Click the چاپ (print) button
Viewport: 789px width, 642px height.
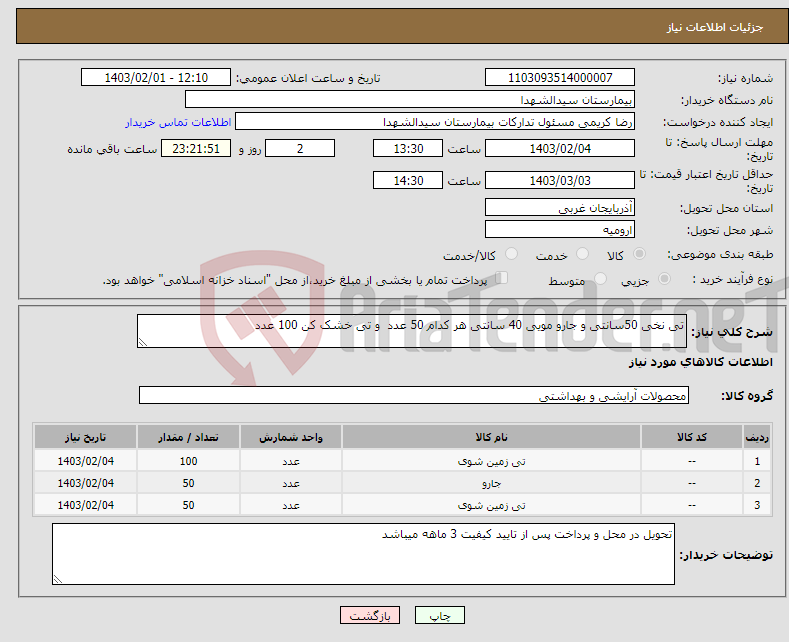click(x=439, y=615)
